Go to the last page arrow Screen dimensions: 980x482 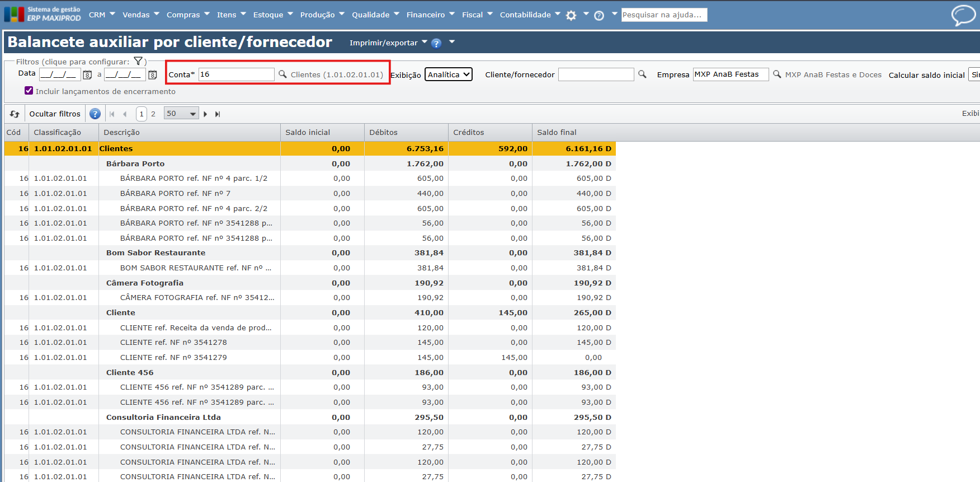coord(218,114)
